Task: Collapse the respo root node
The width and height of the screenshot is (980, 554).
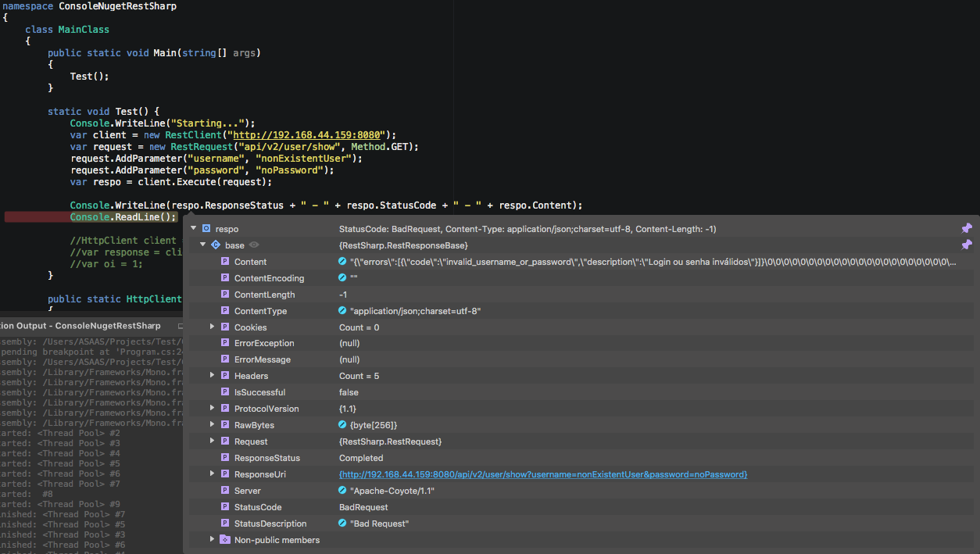Action: click(193, 228)
